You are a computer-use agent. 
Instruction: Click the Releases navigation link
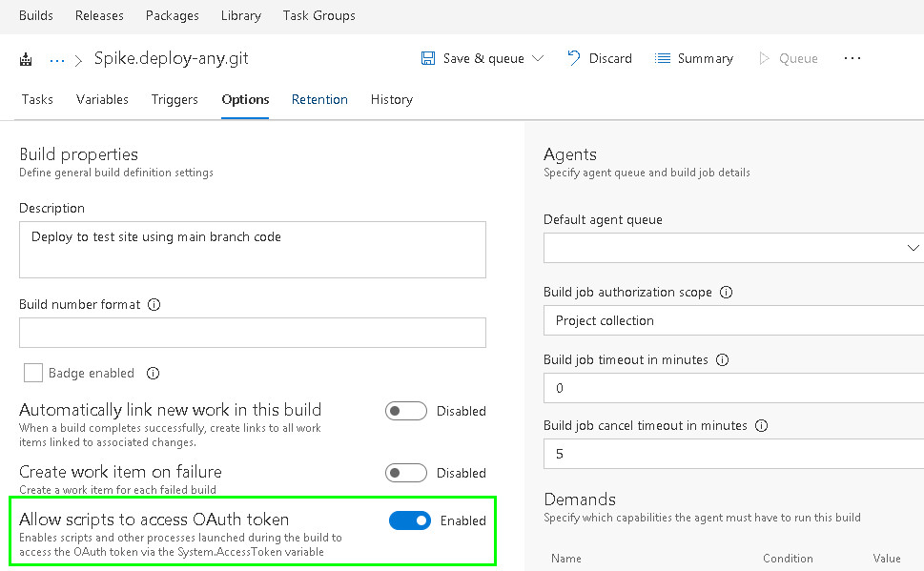pos(99,15)
